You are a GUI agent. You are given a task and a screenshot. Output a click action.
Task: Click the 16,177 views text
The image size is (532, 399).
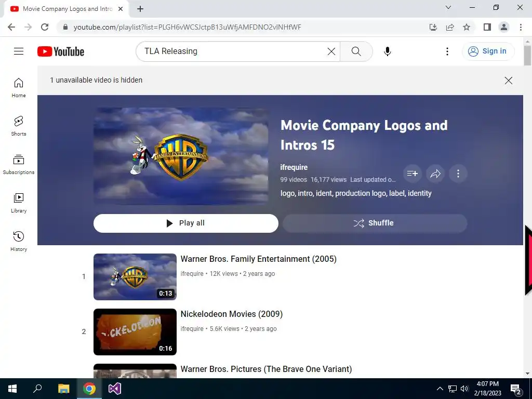(329, 180)
